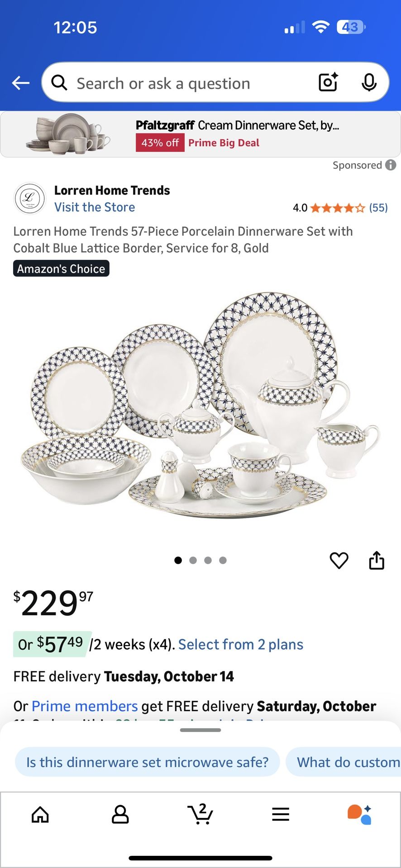401x868 pixels.
Task: Tap the microphone voice search icon
Action: coord(369,82)
